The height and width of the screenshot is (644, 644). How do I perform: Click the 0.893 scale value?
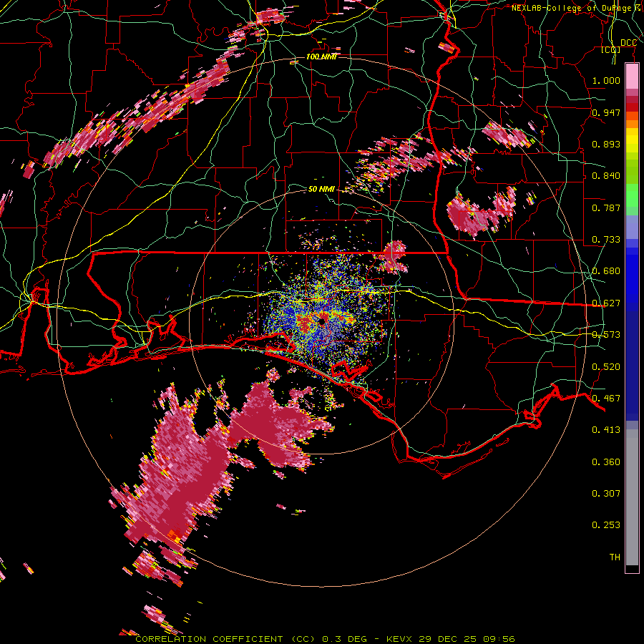tap(606, 144)
